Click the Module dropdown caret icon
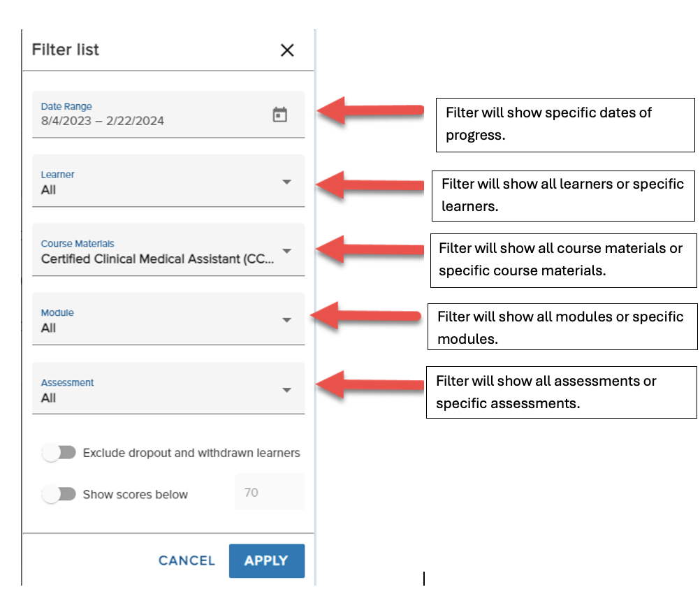700x601 pixels. pos(286,319)
